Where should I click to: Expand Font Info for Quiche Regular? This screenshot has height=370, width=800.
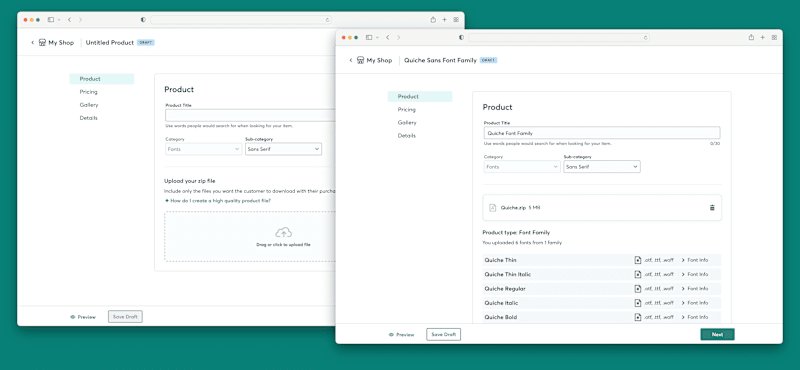click(x=695, y=289)
